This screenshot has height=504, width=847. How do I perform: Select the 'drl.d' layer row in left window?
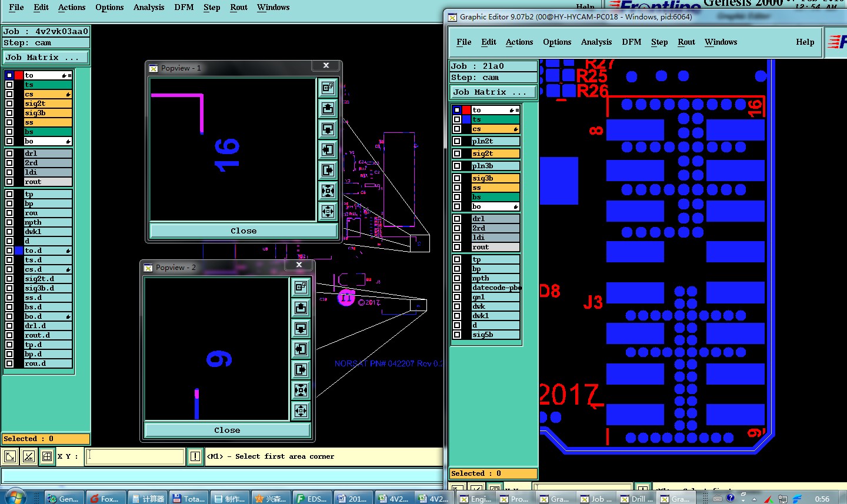[x=48, y=326]
